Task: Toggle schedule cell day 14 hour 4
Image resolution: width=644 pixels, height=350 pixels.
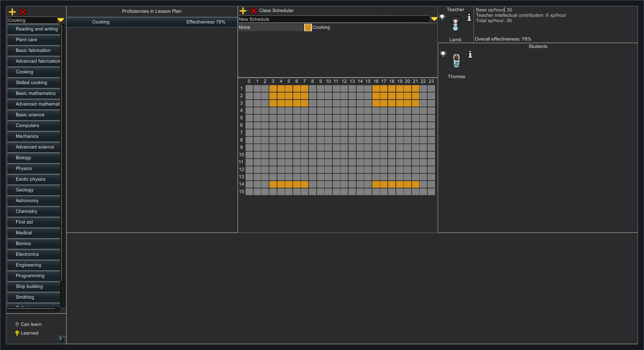Action: 281,184
